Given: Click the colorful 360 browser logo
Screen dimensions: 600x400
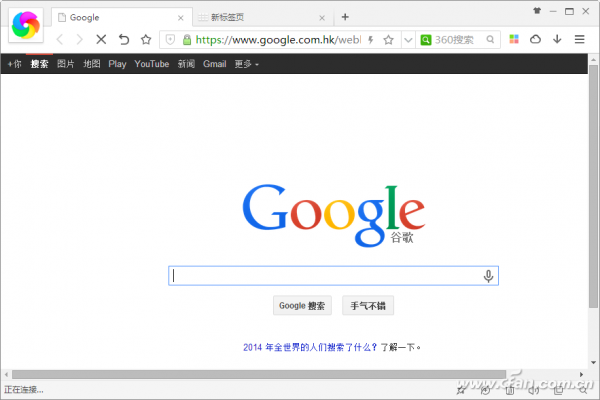Looking at the screenshot, I should [26, 25].
